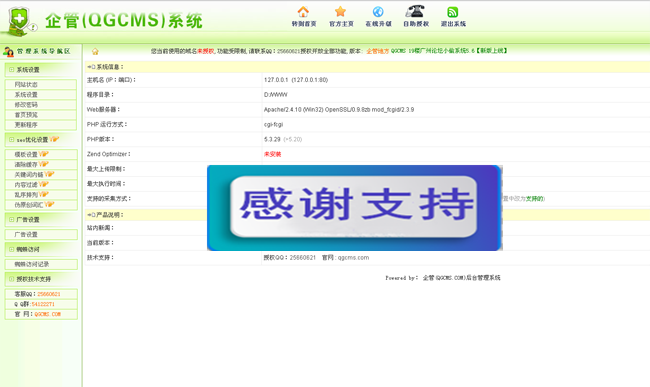Select the PHP version value 5.3.29
650x387 pixels.
[x=272, y=140]
